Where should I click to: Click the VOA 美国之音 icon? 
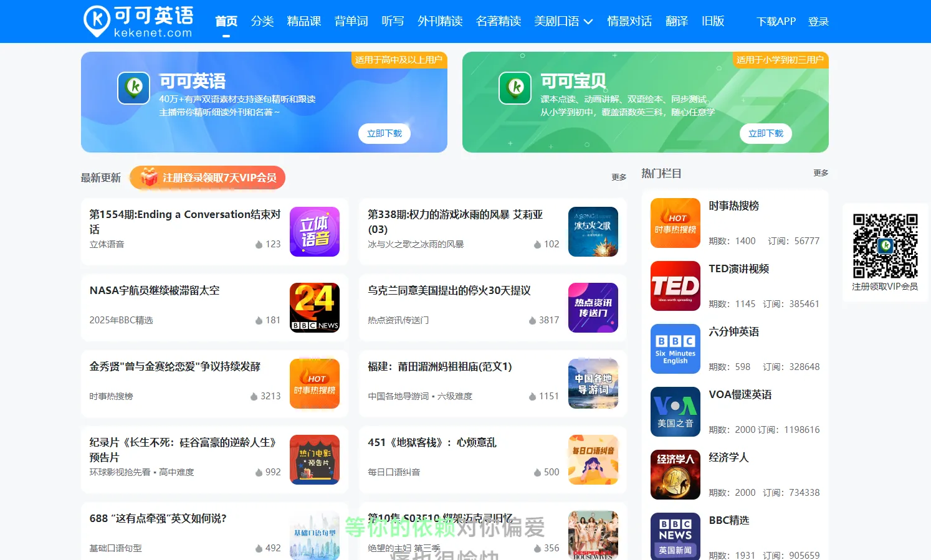[676, 412]
